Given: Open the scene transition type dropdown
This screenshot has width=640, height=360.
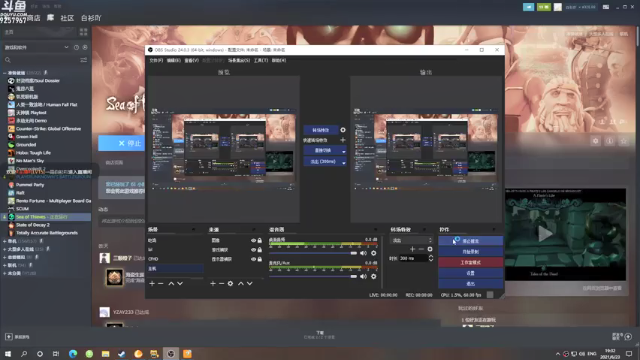Looking at the screenshot, I should [411, 240].
